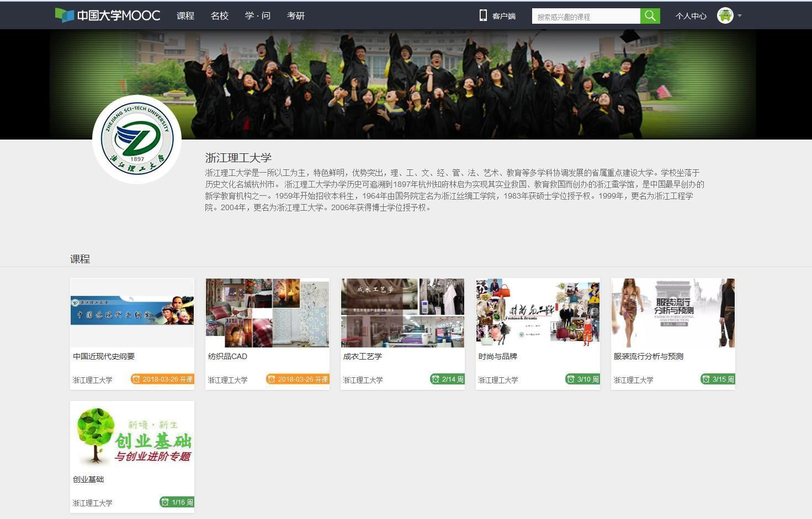Image resolution: width=812 pixels, height=519 pixels.
Task: Click the 课程 section heading
Action: 80,259
